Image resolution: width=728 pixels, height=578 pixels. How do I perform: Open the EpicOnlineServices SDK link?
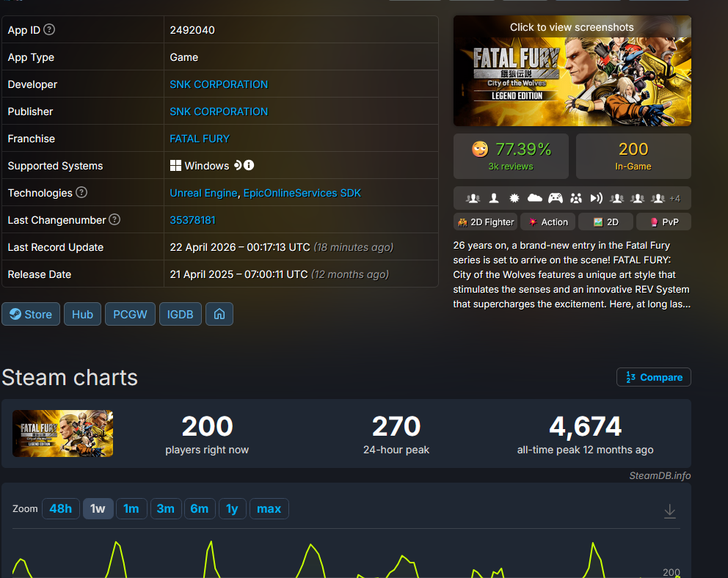coord(302,193)
